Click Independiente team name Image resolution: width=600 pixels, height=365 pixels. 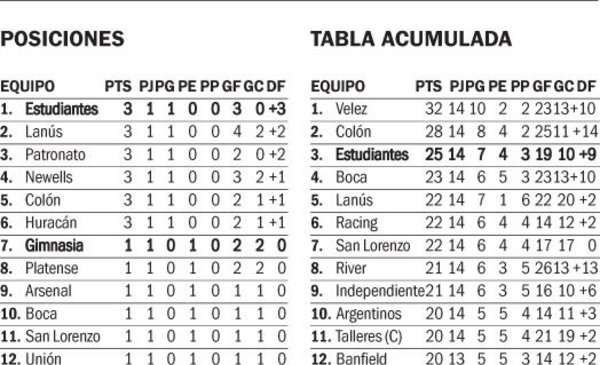380,291
